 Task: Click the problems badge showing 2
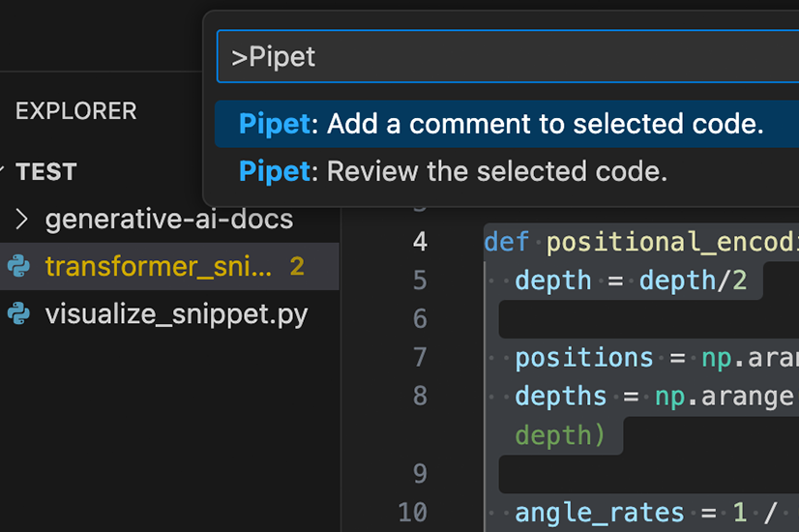tap(297, 266)
